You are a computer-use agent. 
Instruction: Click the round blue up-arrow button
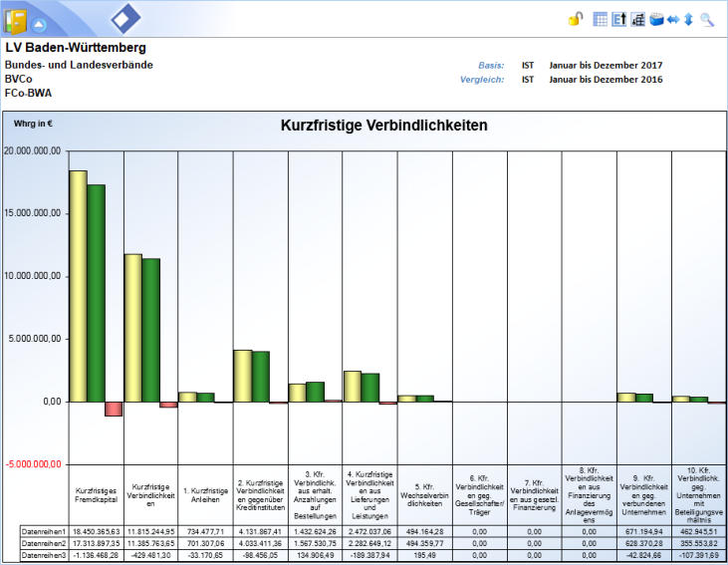pyautogui.click(x=38, y=23)
